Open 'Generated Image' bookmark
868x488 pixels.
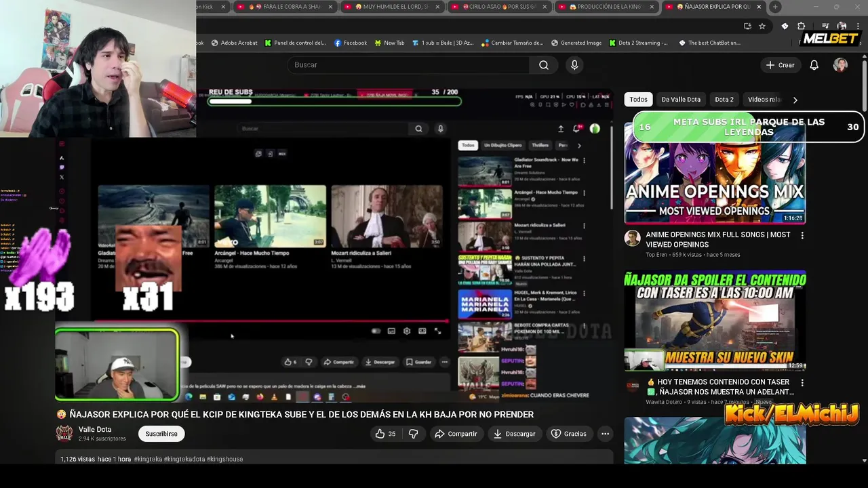pyautogui.click(x=576, y=43)
